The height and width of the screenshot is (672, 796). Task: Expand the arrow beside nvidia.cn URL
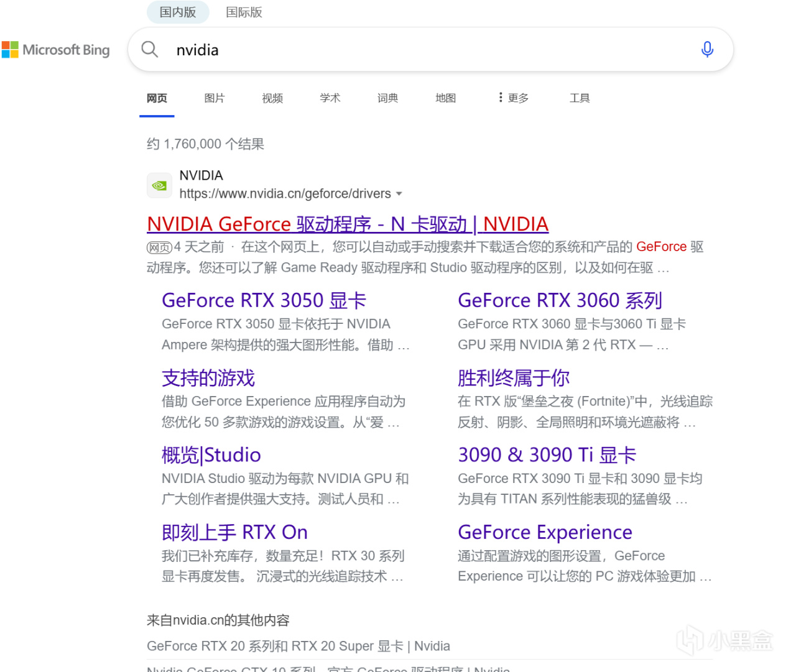pos(399,194)
